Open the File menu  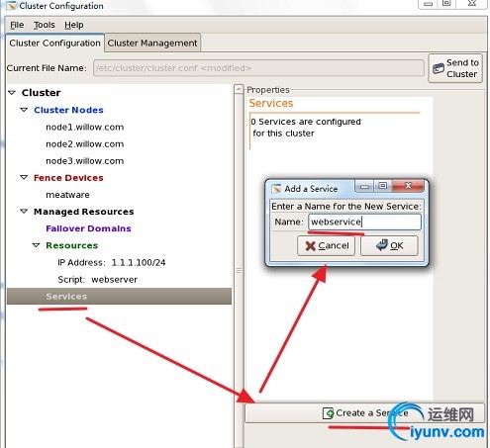click(x=17, y=25)
